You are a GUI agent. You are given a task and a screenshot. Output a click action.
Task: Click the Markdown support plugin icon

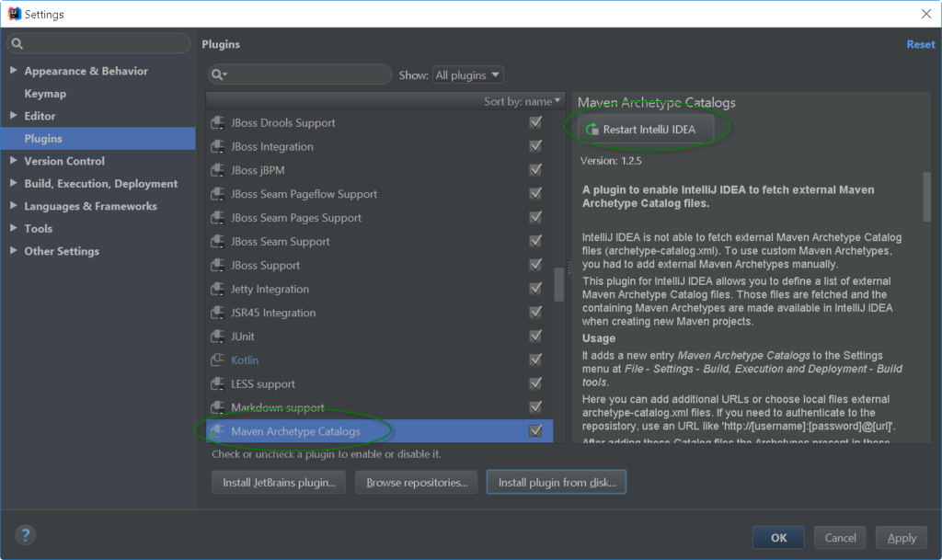[217, 407]
